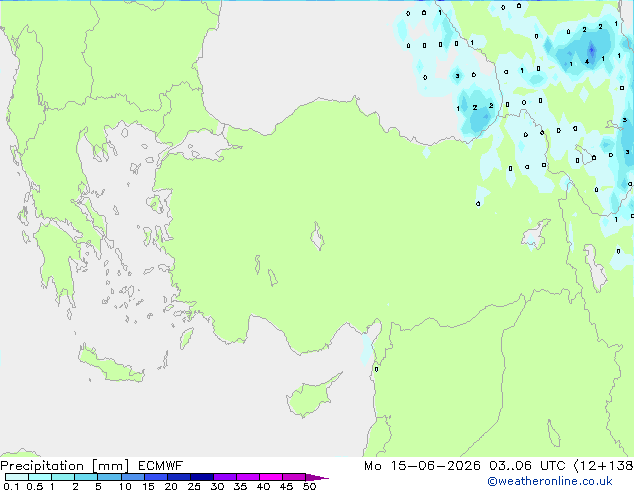Select the 35–40 mm legend color swatch

coord(248,477)
